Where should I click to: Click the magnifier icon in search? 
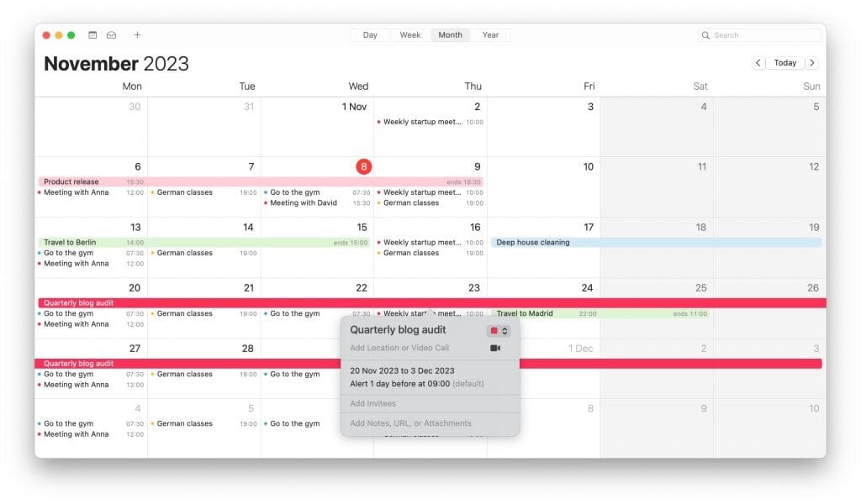coord(706,35)
